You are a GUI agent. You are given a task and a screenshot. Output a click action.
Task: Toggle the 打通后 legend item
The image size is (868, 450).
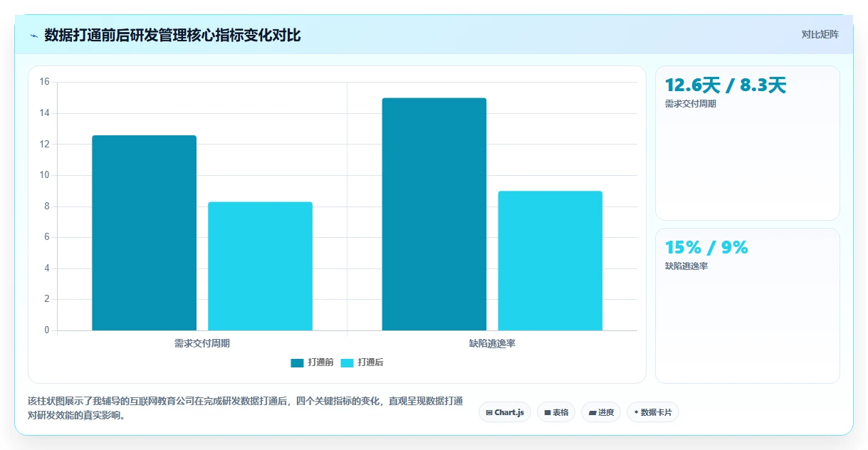pos(362,362)
